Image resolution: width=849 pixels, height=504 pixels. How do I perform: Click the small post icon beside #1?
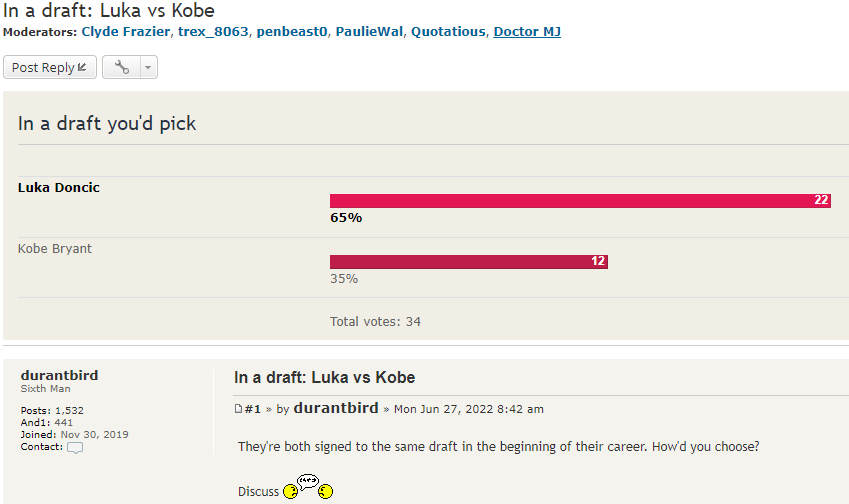238,409
